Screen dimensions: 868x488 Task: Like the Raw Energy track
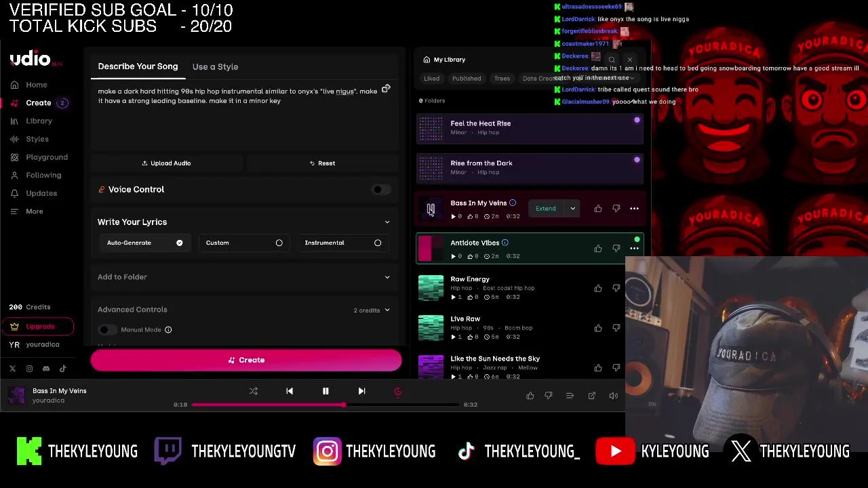pyautogui.click(x=598, y=289)
